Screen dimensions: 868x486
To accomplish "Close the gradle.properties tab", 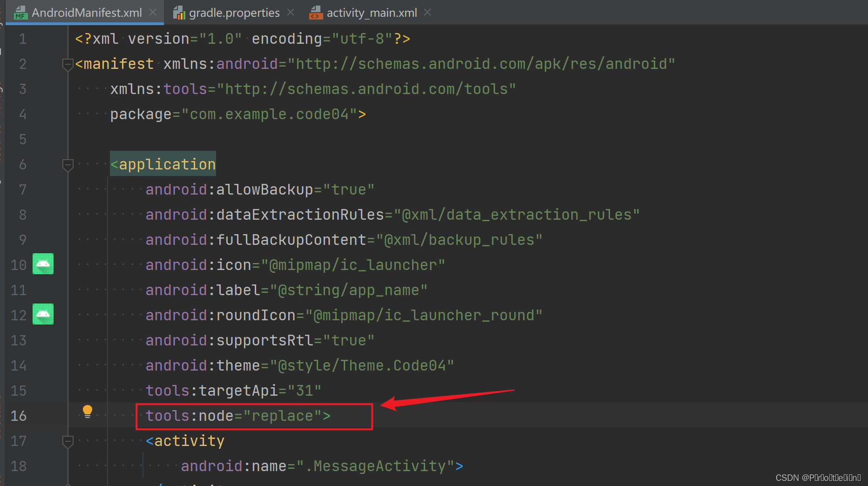I will pyautogui.click(x=290, y=13).
